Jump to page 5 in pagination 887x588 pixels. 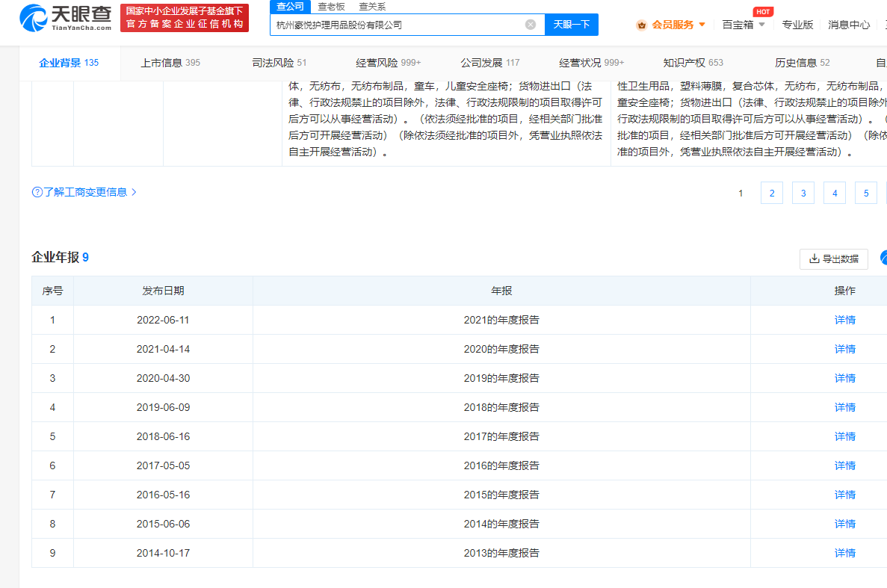coord(865,193)
